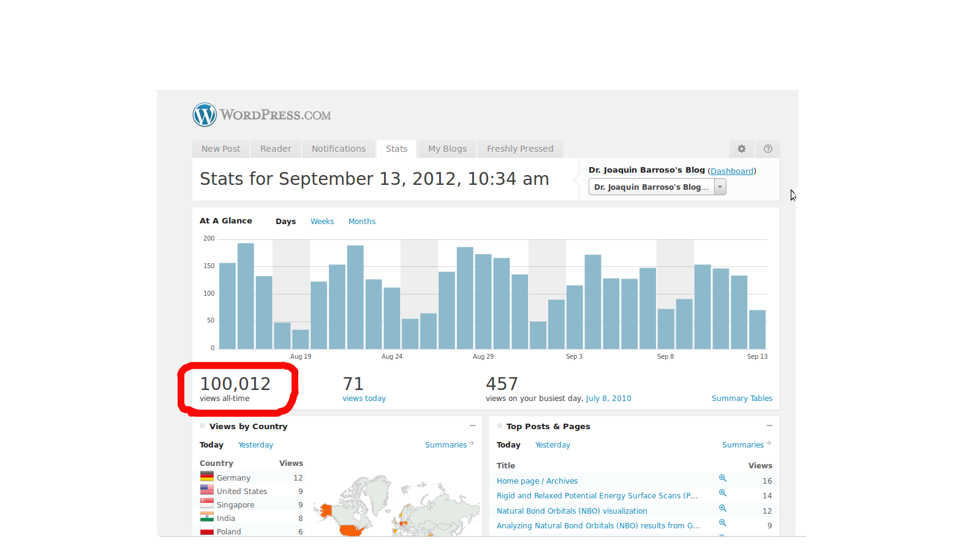Click the tallest bar in the views chart
Screen dimensions: 980x551
tap(246, 296)
